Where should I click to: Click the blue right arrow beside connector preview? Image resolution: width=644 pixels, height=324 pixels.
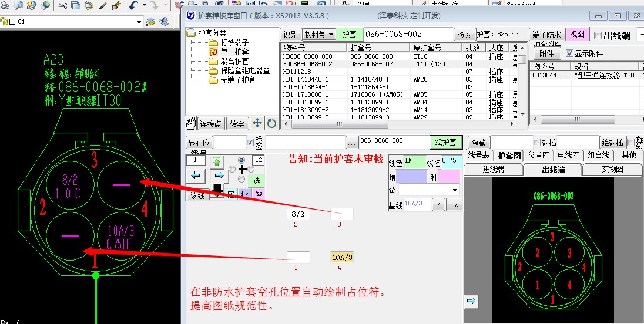point(471,301)
